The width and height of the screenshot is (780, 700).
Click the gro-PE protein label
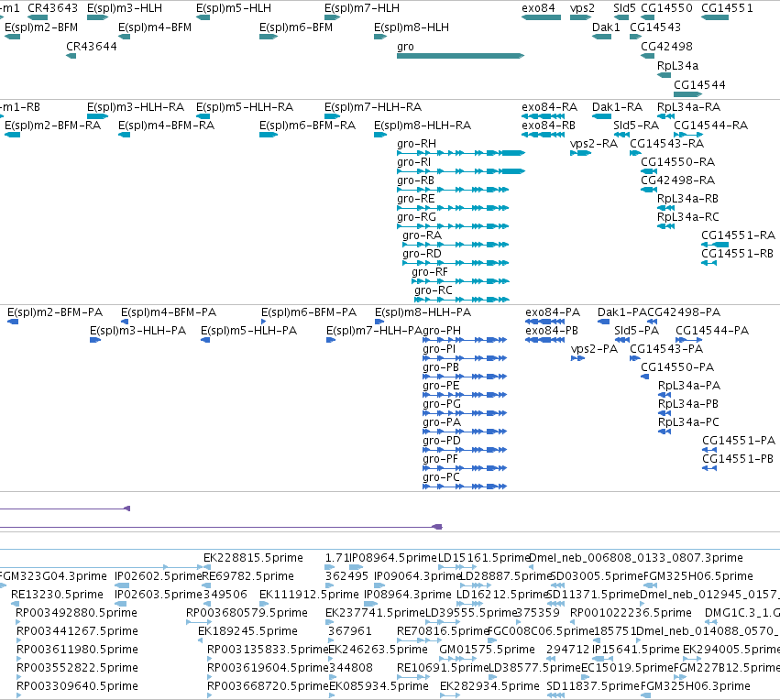pyautogui.click(x=441, y=386)
